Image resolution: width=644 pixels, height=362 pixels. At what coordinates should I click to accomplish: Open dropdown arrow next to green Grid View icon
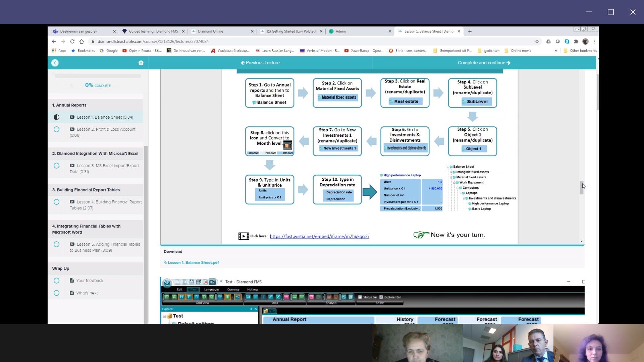pyautogui.click(x=232, y=297)
